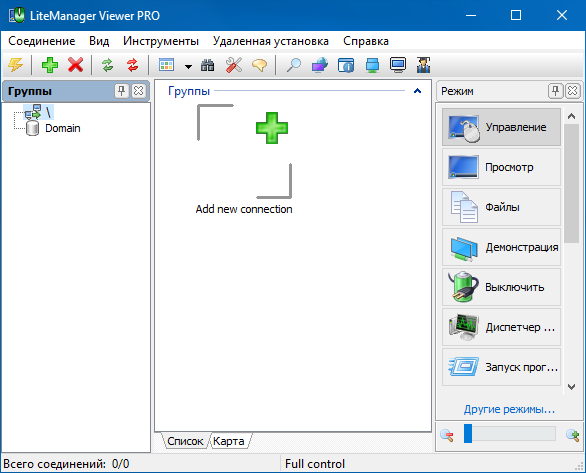Viewport: 586px width, 473px height.
Task: Click the globe with monitor icon
Action: coord(320,65)
